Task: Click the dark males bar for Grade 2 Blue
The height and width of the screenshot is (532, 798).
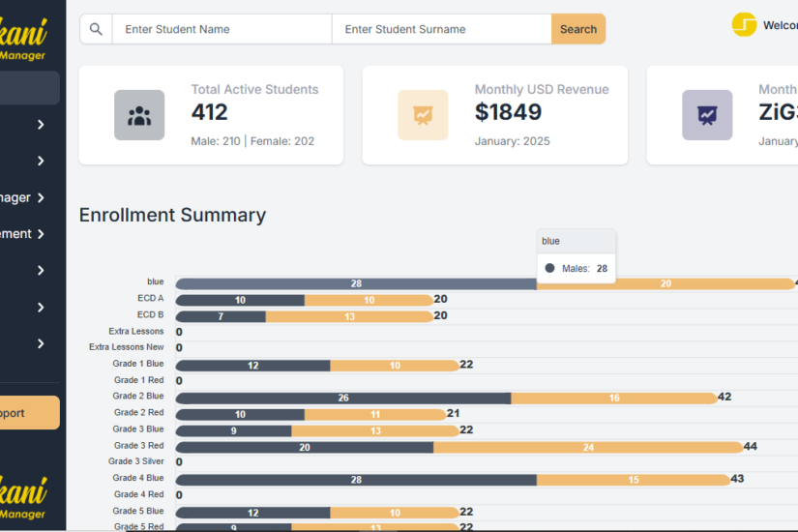Action: pos(342,398)
